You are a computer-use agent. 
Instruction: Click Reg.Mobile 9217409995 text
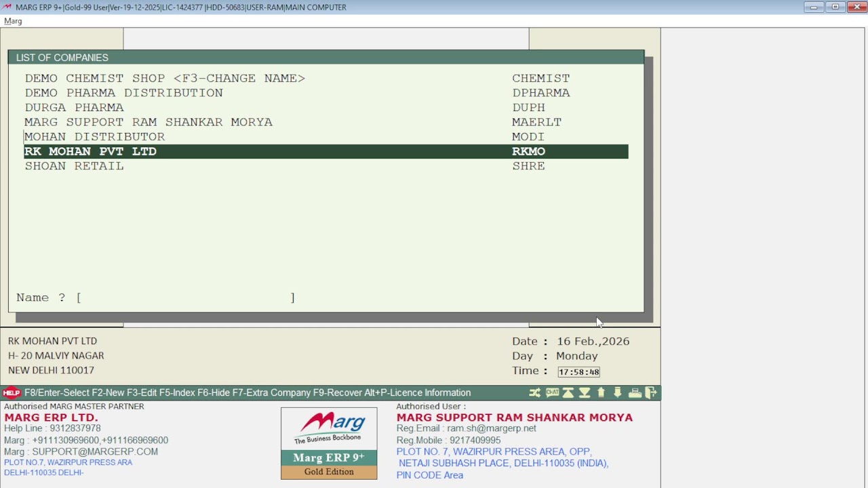(448, 441)
